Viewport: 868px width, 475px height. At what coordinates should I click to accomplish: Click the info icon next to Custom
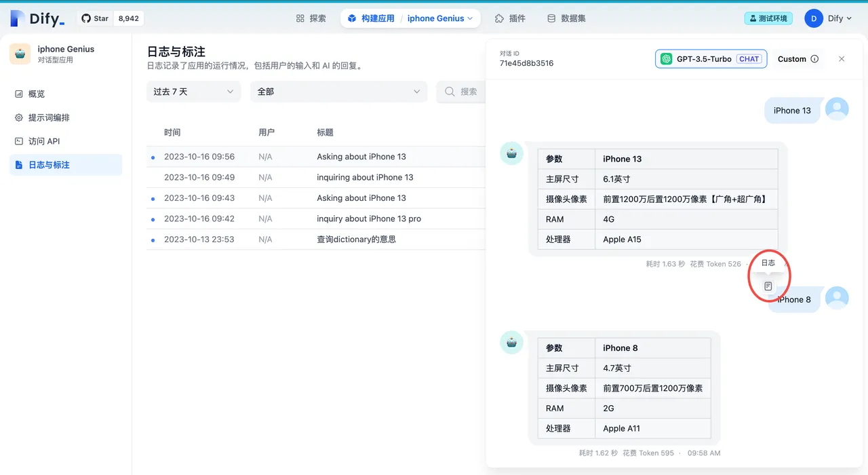click(x=814, y=59)
